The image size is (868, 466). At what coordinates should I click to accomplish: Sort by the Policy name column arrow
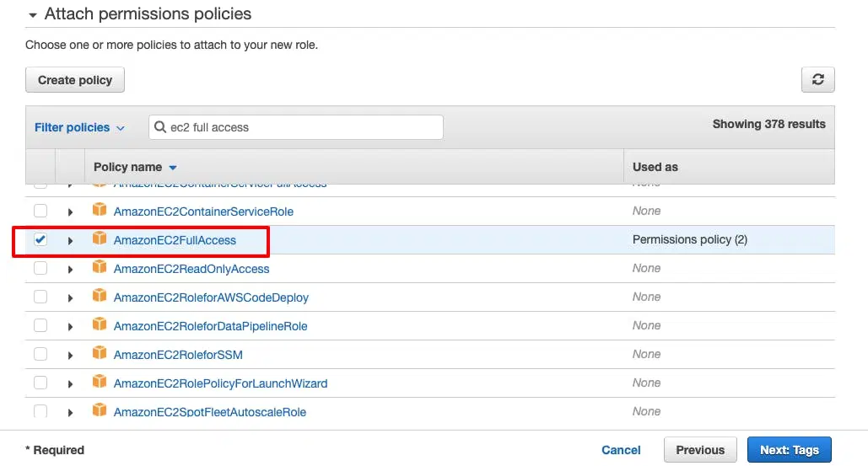[173, 168]
